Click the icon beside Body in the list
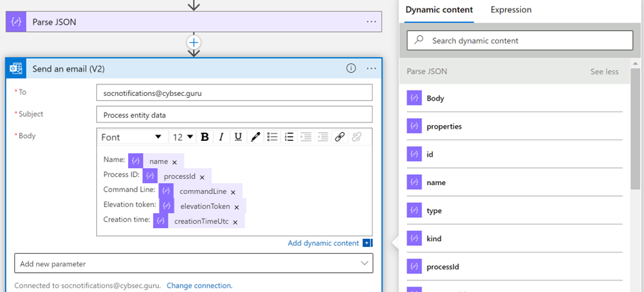This screenshot has height=292, width=644. pyautogui.click(x=414, y=99)
